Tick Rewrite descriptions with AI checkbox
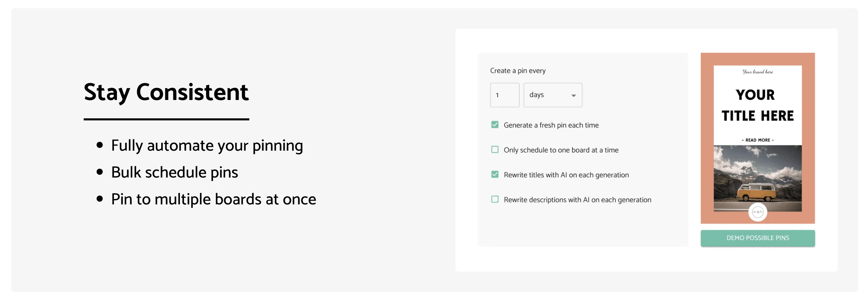This screenshot has height=302, width=868. 495,199
